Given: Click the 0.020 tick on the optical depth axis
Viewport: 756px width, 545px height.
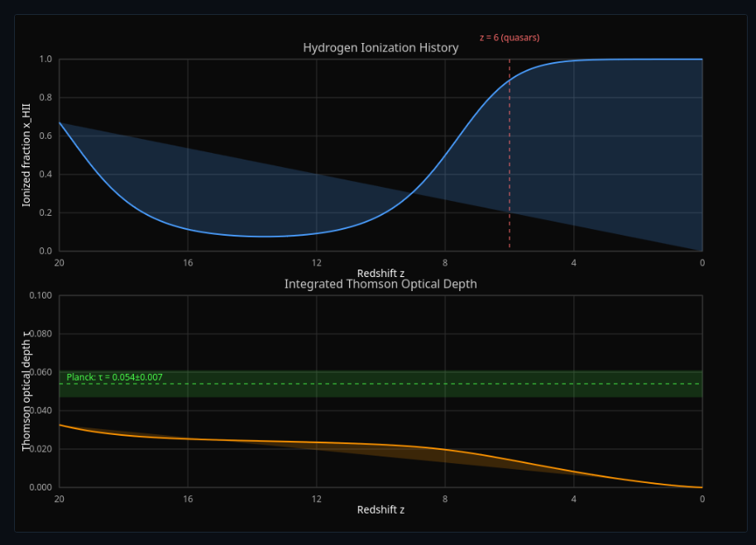Looking at the screenshot, I should [x=40, y=449].
